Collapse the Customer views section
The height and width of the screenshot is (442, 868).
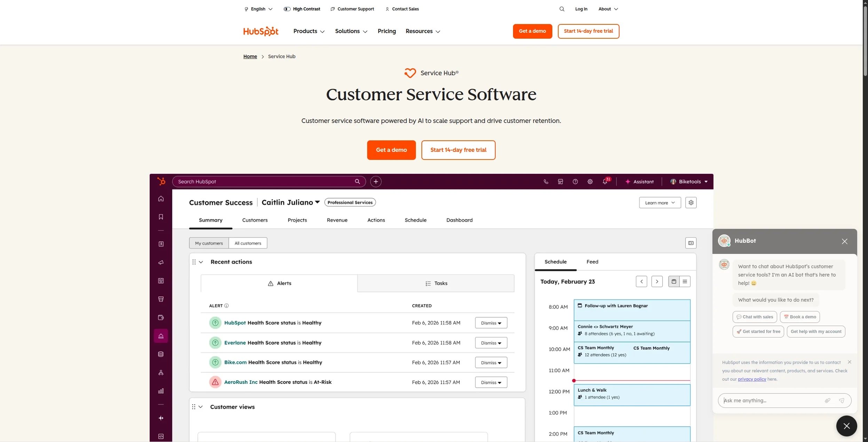[x=200, y=407]
